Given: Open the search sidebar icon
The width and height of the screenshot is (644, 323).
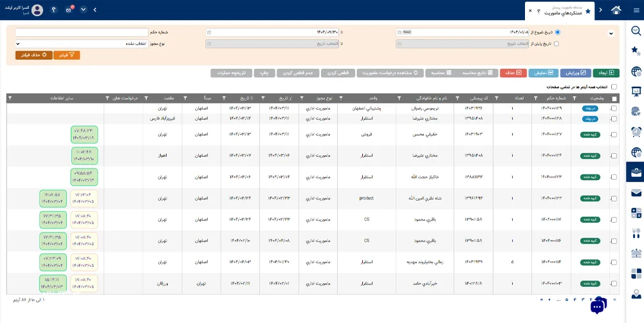Looking at the screenshot, I should (636, 31).
